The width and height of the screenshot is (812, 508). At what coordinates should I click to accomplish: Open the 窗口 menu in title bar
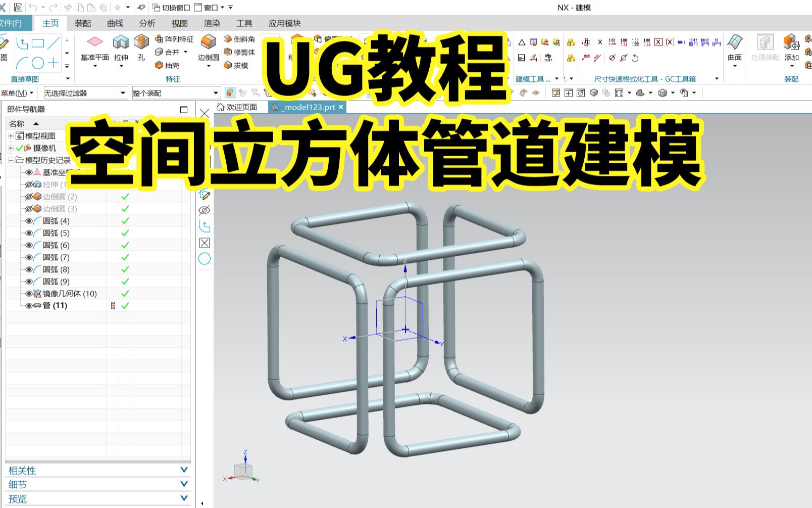click(x=209, y=7)
